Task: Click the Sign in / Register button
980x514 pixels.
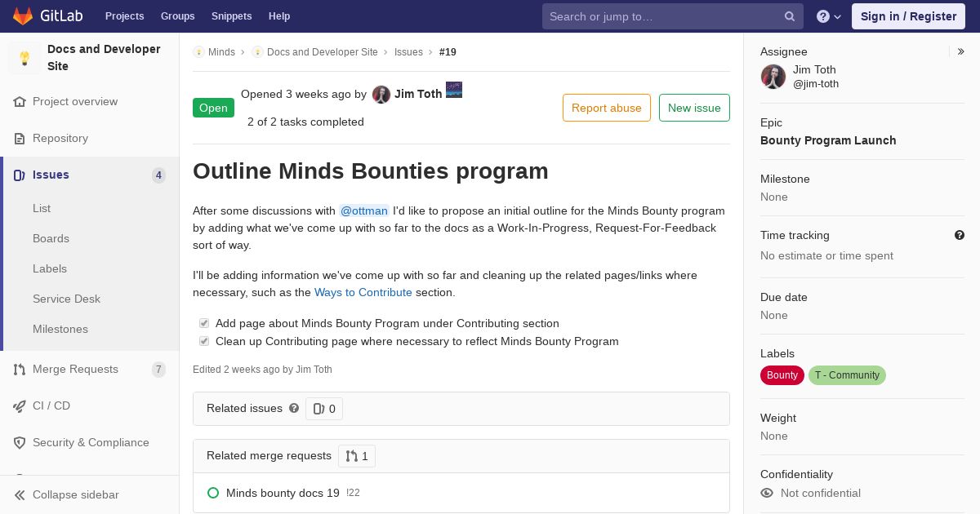Action: (x=908, y=16)
